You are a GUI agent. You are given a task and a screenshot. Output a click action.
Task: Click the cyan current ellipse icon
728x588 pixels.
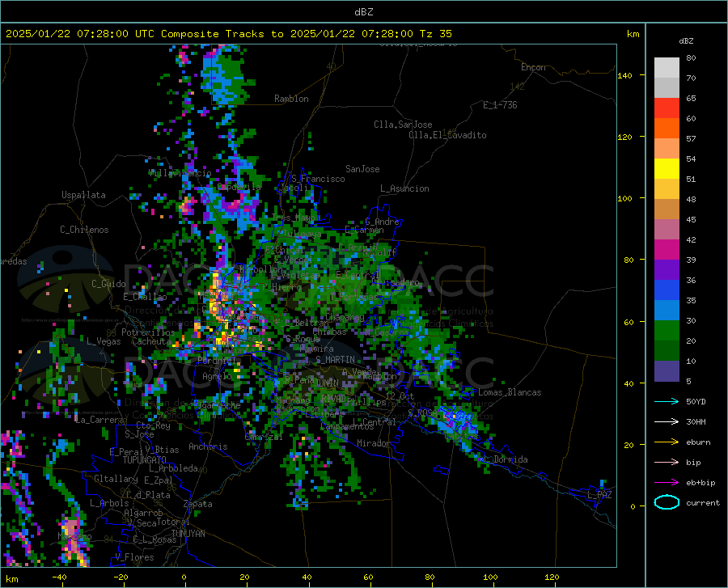tap(667, 502)
